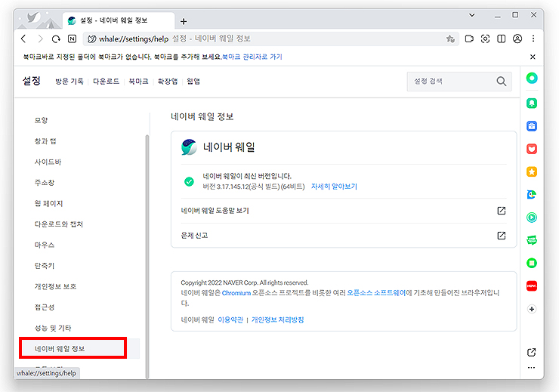The height and width of the screenshot is (392, 559).
Task: Open the browser three-dot menu
Action: (533, 39)
